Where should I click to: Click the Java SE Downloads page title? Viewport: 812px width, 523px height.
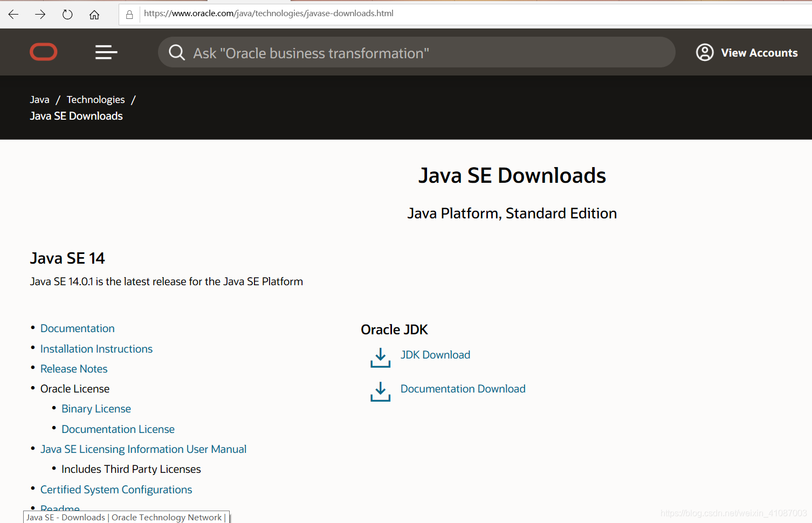tap(512, 176)
